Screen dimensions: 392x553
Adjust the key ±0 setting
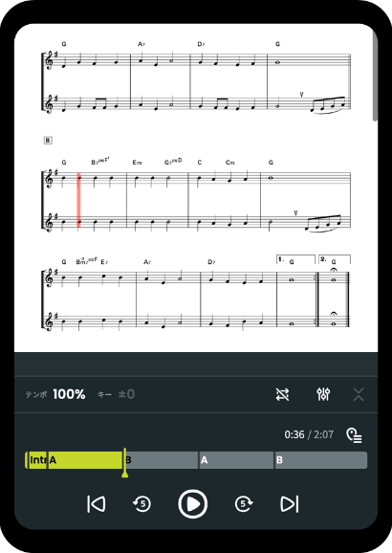click(x=126, y=394)
